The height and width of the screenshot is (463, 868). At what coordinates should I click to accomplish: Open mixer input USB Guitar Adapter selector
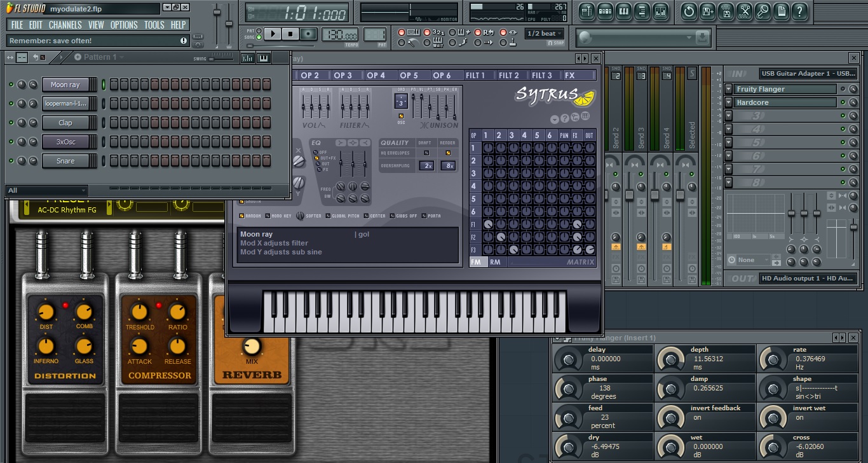pyautogui.click(x=808, y=74)
